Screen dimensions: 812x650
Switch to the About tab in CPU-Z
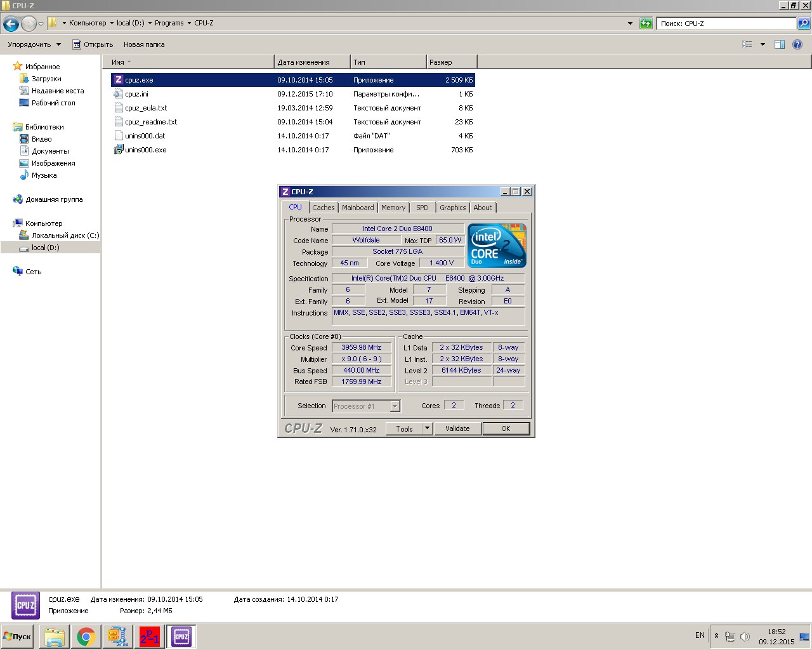click(483, 208)
